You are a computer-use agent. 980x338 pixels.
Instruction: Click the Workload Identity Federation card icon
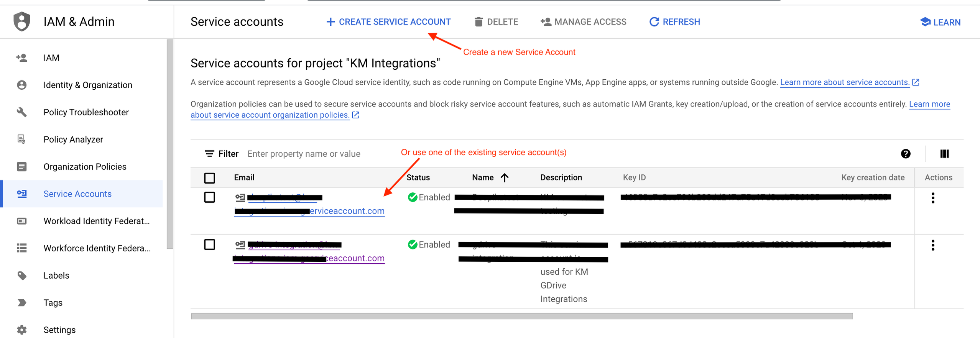[22, 221]
